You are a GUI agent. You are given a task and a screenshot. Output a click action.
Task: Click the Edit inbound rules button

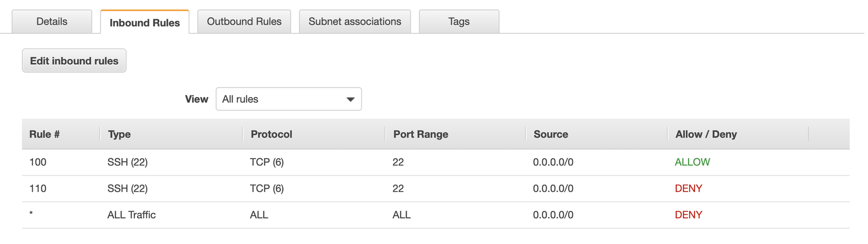coord(74,61)
